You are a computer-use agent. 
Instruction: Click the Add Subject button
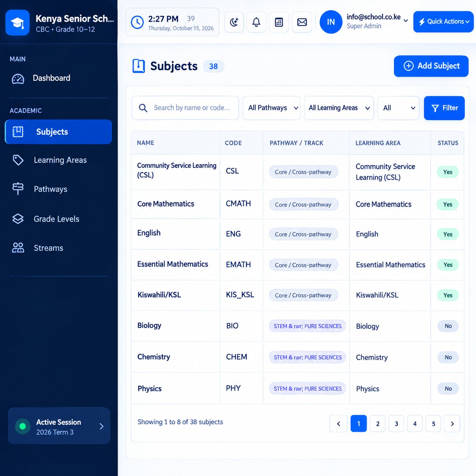pyautogui.click(x=431, y=66)
